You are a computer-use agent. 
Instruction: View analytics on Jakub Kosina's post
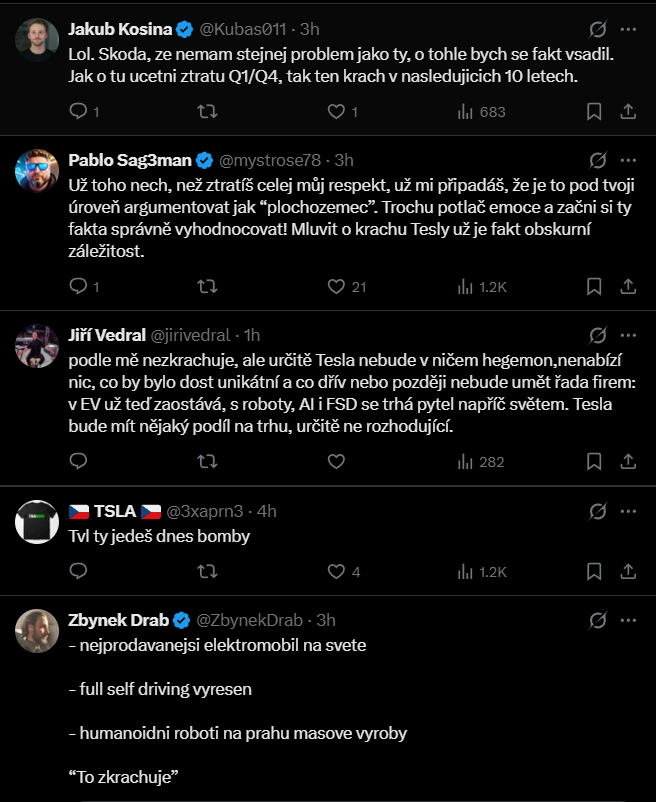[465, 112]
